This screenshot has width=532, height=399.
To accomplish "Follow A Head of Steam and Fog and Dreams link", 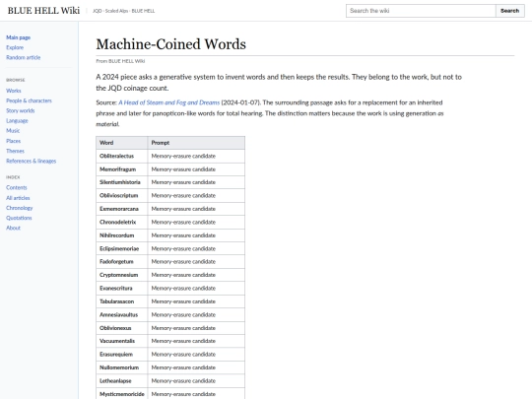I will [169, 102].
